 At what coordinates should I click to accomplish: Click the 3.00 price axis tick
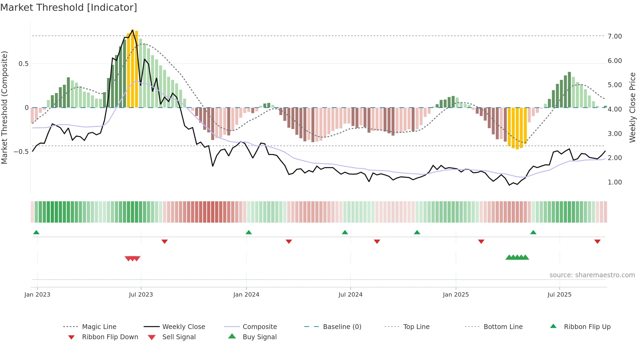[615, 134]
